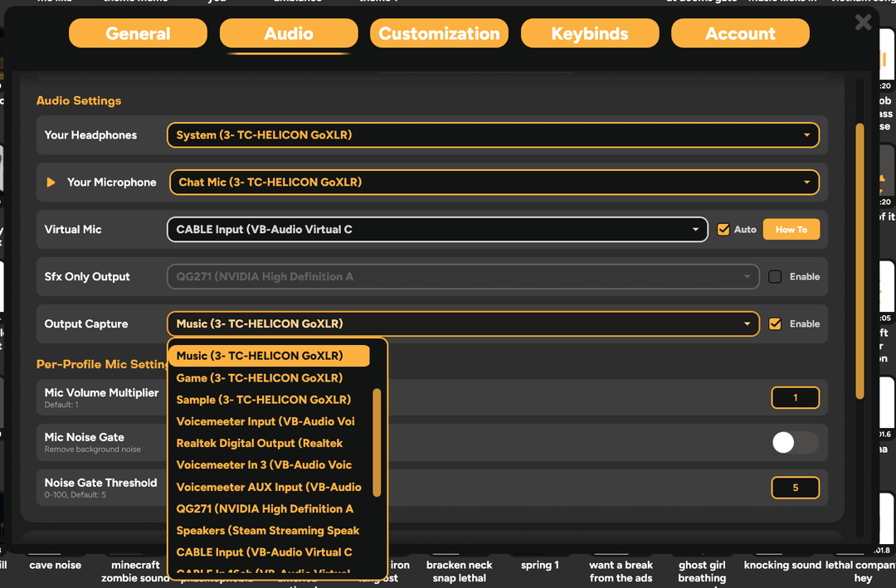Turn on the Mic Noise Gate toggle
The height and width of the screenshot is (588, 896).
point(793,442)
